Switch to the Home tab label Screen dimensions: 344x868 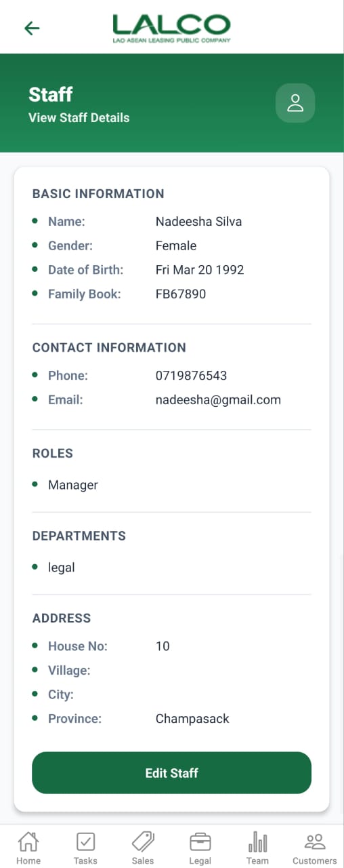[28, 861]
